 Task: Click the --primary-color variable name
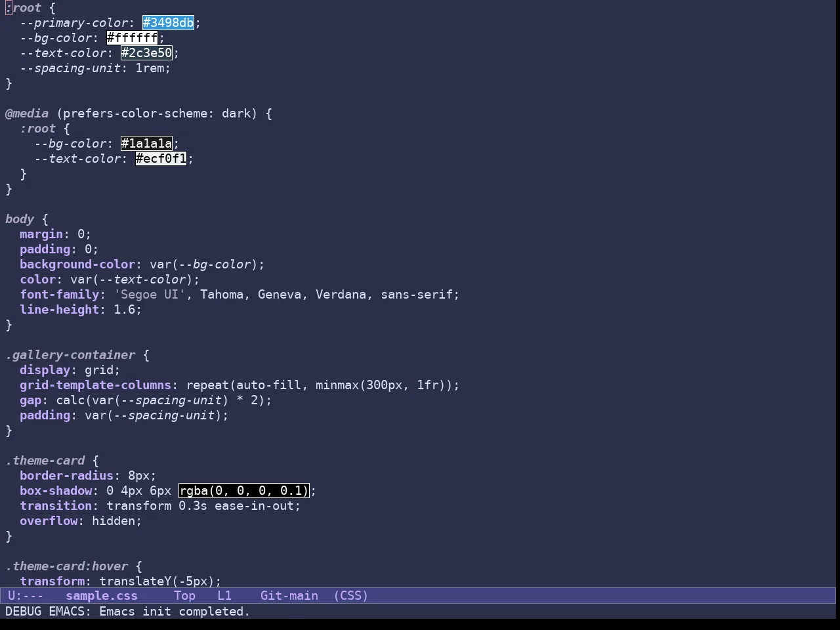74,23
